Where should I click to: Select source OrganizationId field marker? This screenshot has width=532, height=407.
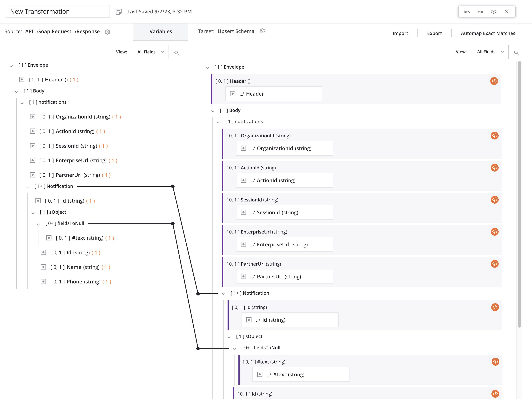pyautogui.click(x=32, y=117)
